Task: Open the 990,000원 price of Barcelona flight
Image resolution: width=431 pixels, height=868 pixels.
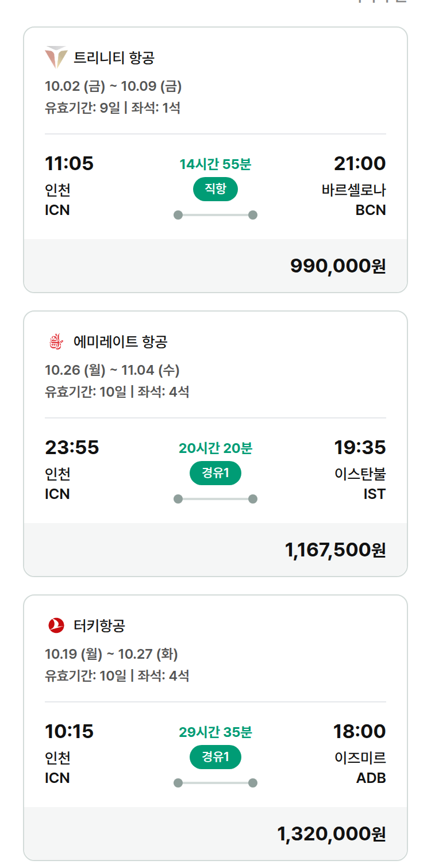Action: (x=338, y=266)
